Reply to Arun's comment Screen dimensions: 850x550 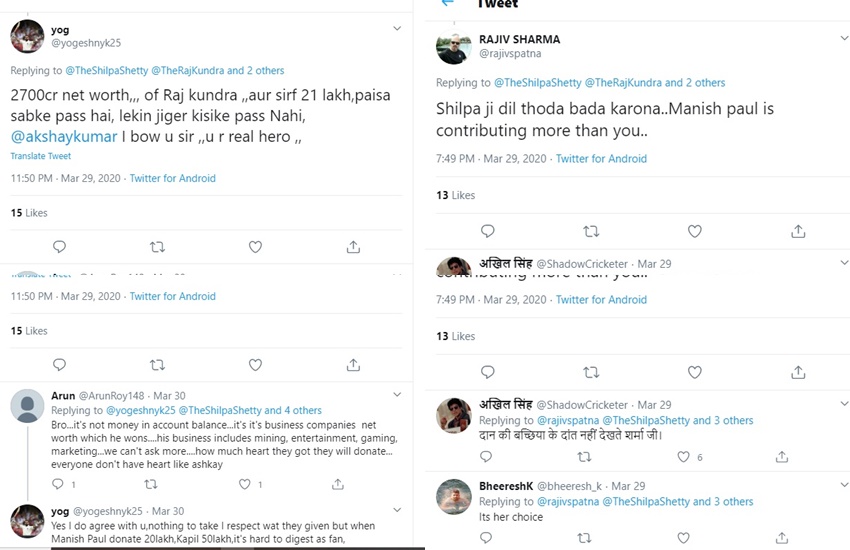click(59, 484)
